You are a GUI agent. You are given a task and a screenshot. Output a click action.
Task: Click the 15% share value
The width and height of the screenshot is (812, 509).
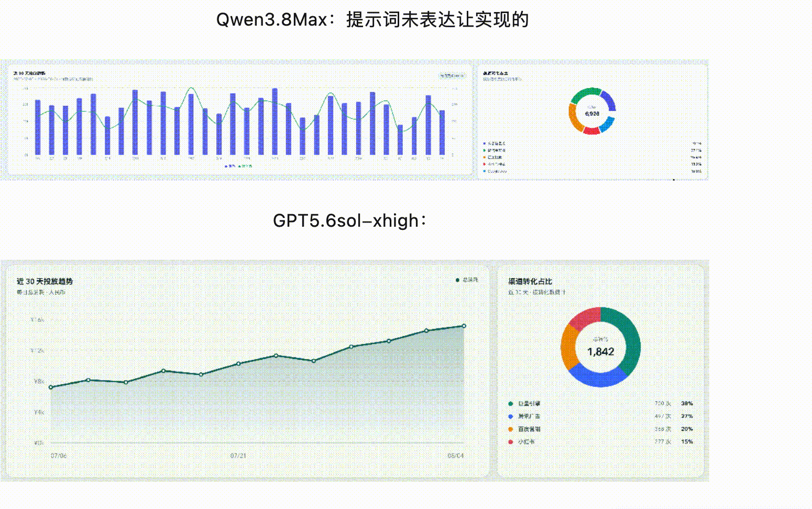(x=687, y=442)
